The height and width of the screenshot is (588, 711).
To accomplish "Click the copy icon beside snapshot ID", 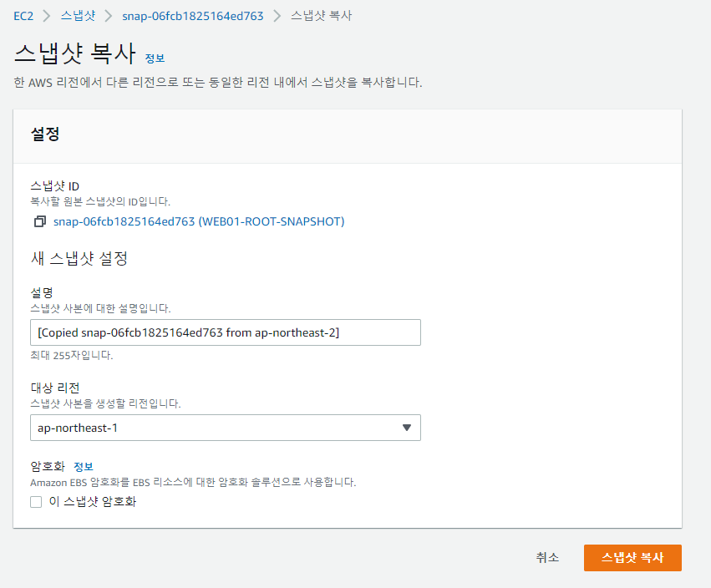I will click(x=40, y=221).
